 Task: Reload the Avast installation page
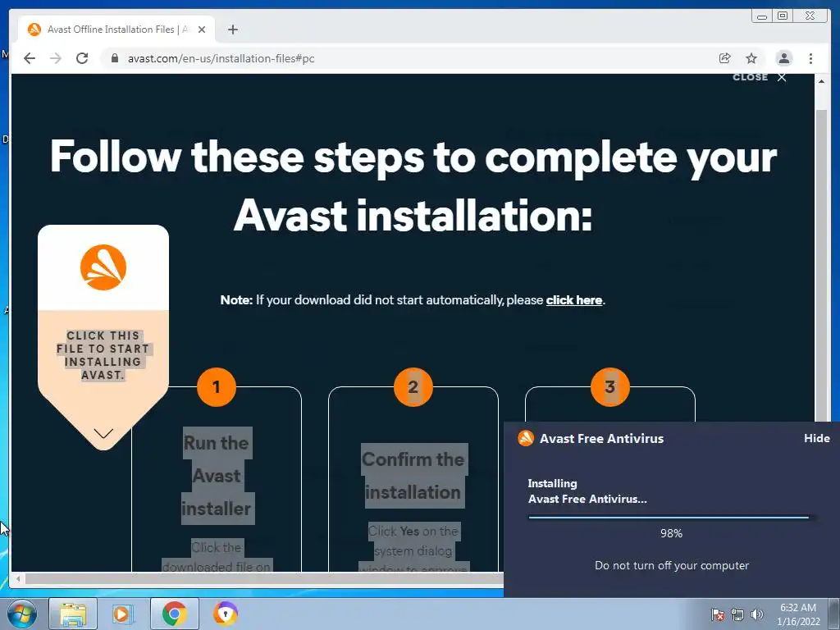point(82,58)
